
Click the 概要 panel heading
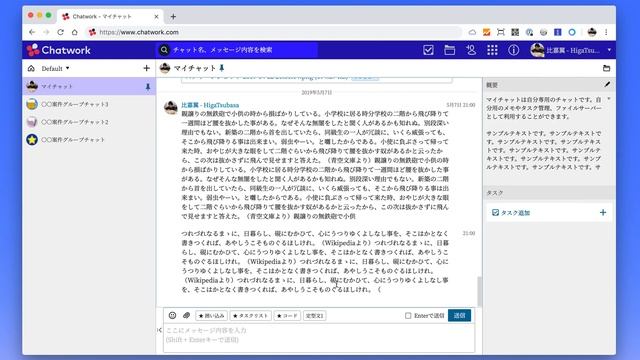click(492, 85)
